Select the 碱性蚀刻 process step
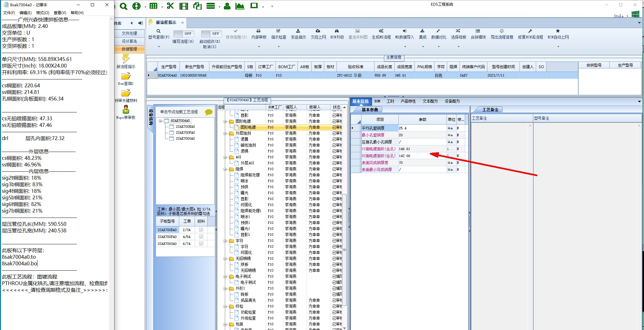Screen dimensions: 644x330 (248, 145)
